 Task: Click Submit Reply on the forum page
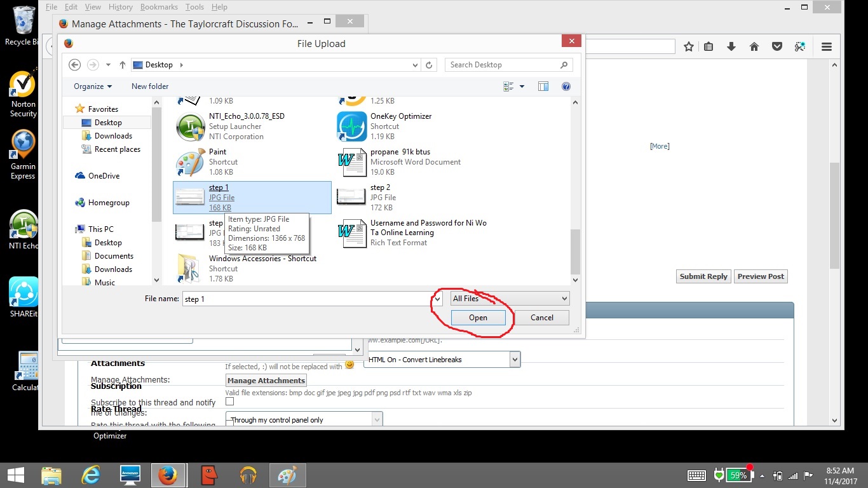click(703, 276)
